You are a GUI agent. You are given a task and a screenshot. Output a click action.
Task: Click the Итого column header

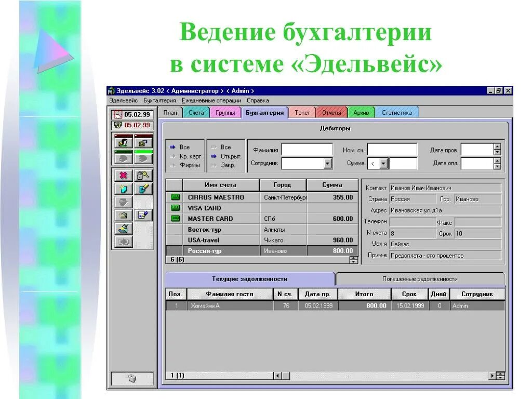pyautogui.click(x=364, y=294)
